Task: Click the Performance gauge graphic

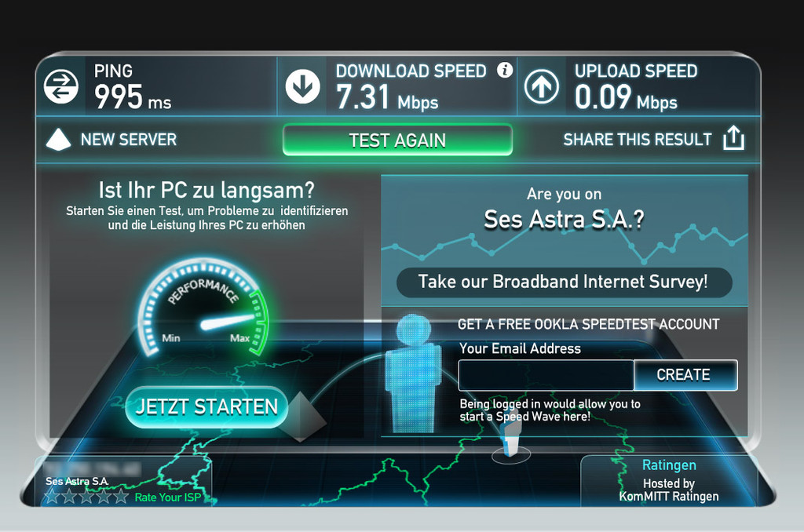Action: pyautogui.click(x=203, y=308)
